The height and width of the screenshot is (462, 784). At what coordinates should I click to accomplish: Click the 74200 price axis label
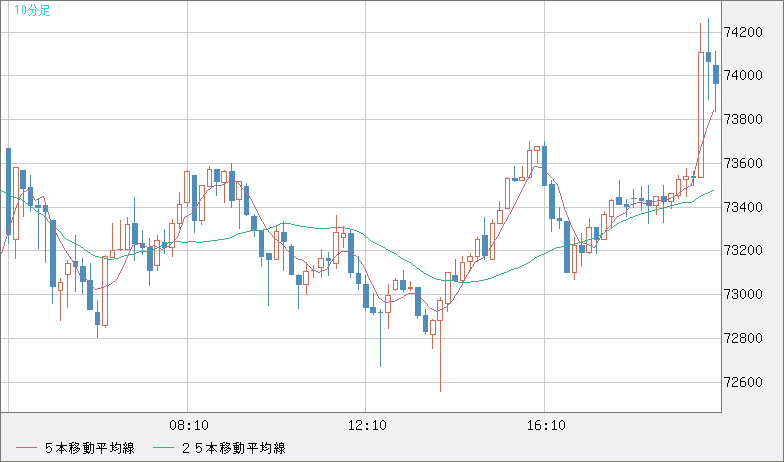(744, 32)
